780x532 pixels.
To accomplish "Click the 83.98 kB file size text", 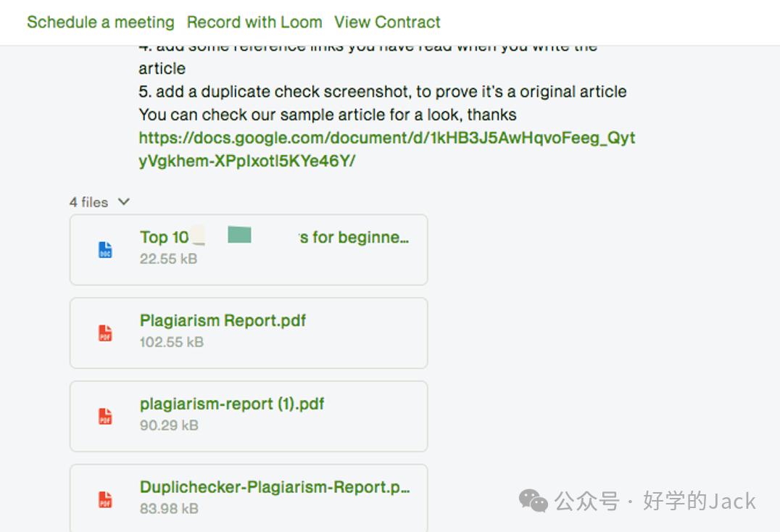I will [x=169, y=509].
